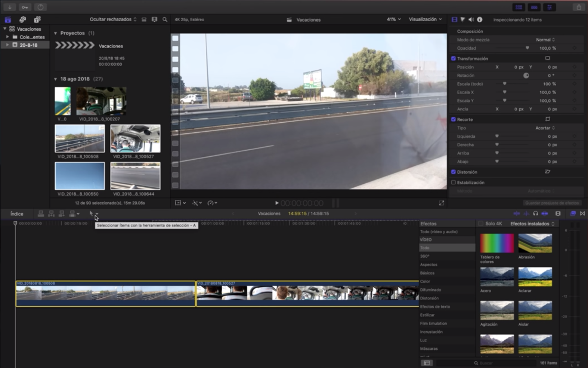The width and height of the screenshot is (588, 368).
Task: Toggle the effects browser icon
Action: pos(573,214)
